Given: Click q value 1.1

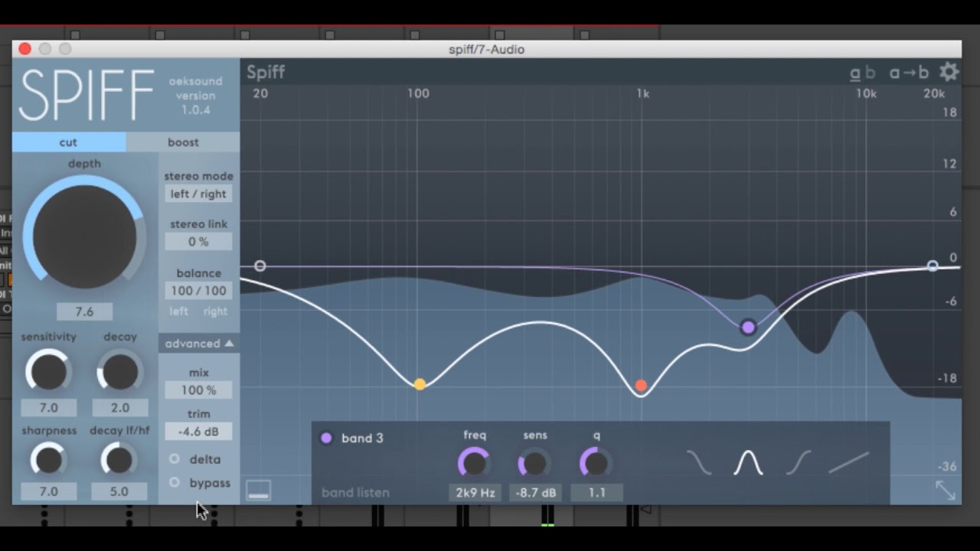Looking at the screenshot, I should [596, 493].
